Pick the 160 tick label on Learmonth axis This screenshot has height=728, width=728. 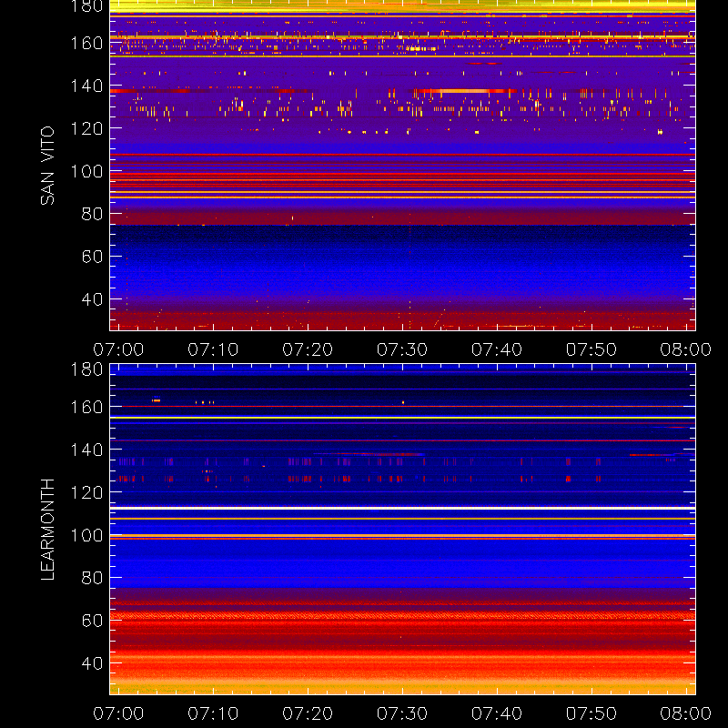pyautogui.click(x=86, y=407)
